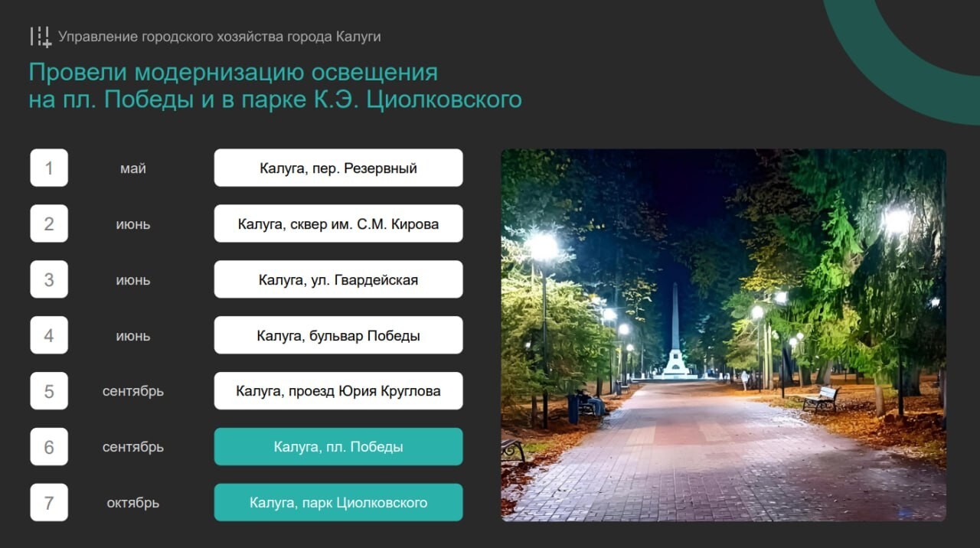Click number box 3
Image resolution: width=980 pixels, height=548 pixels.
coord(49,279)
